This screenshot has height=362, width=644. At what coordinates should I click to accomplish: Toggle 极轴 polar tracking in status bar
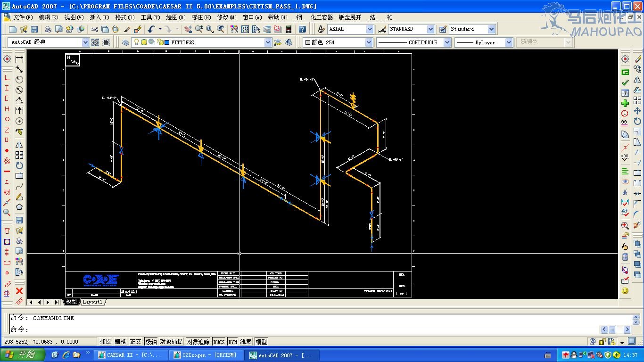[151, 342]
